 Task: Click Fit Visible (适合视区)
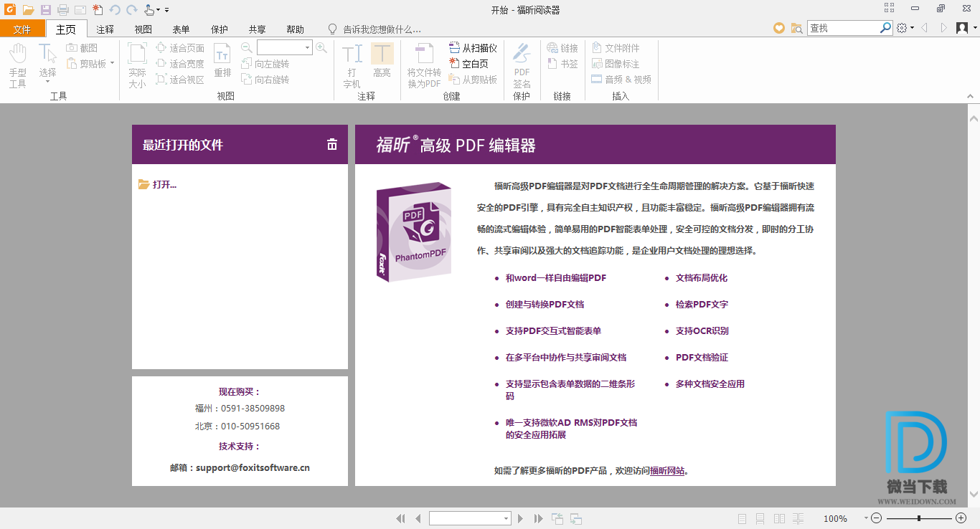[180, 80]
